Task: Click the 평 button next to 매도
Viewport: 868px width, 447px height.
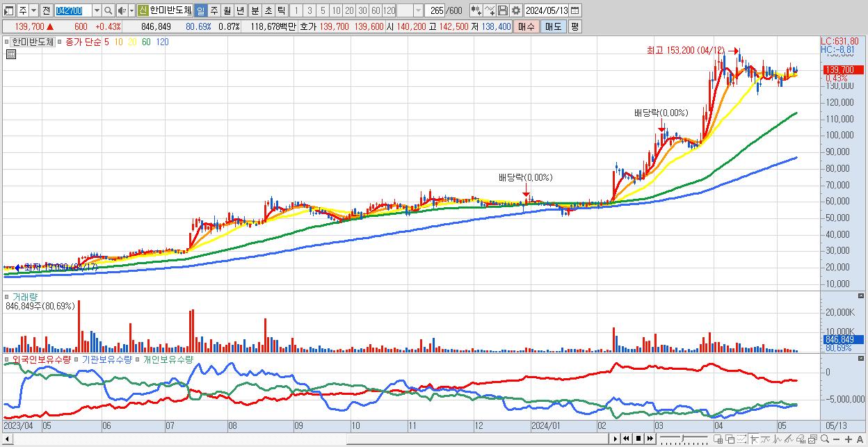Action: pyautogui.click(x=574, y=26)
